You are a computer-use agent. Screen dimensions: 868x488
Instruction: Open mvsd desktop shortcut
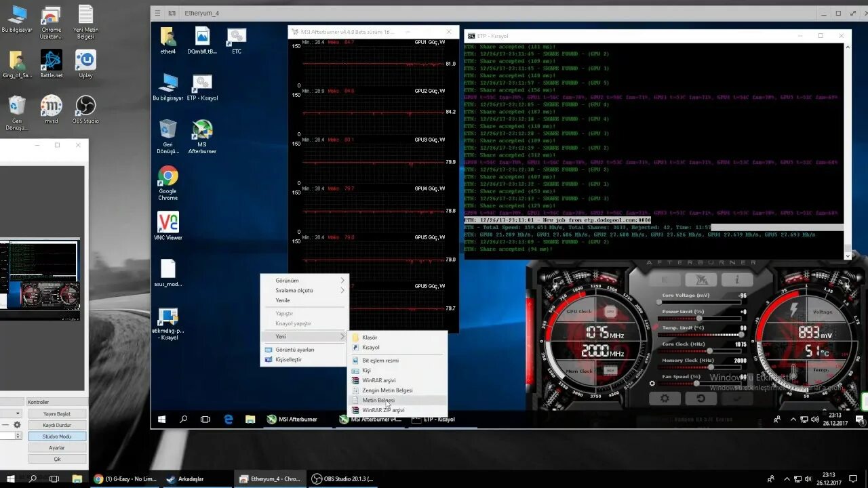point(51,110)
